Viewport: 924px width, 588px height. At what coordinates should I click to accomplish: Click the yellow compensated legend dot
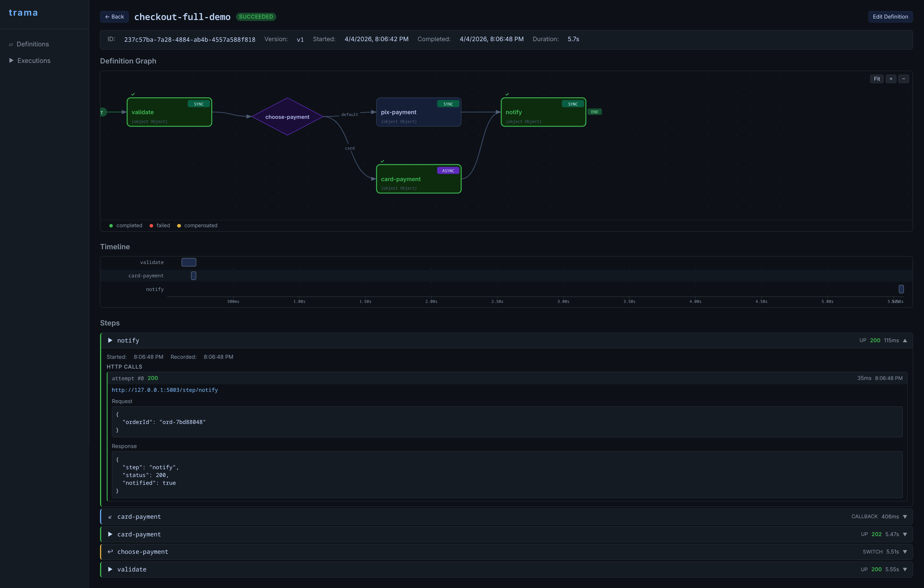179,225
